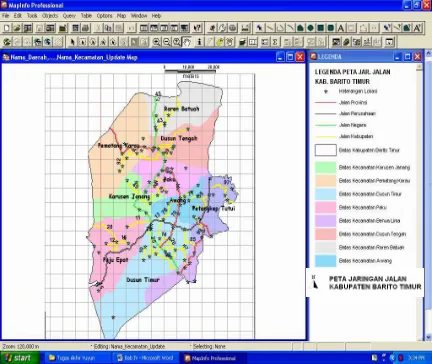Click the Sigma statistics icon
The width and height of the screenshot is (432, 364).
[x=275, y=42]
